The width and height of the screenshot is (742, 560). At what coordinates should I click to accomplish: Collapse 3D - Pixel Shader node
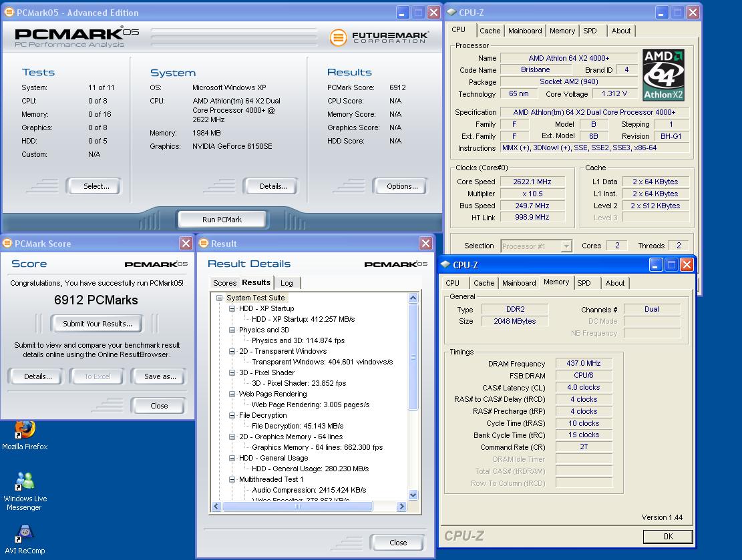point(232,372)
